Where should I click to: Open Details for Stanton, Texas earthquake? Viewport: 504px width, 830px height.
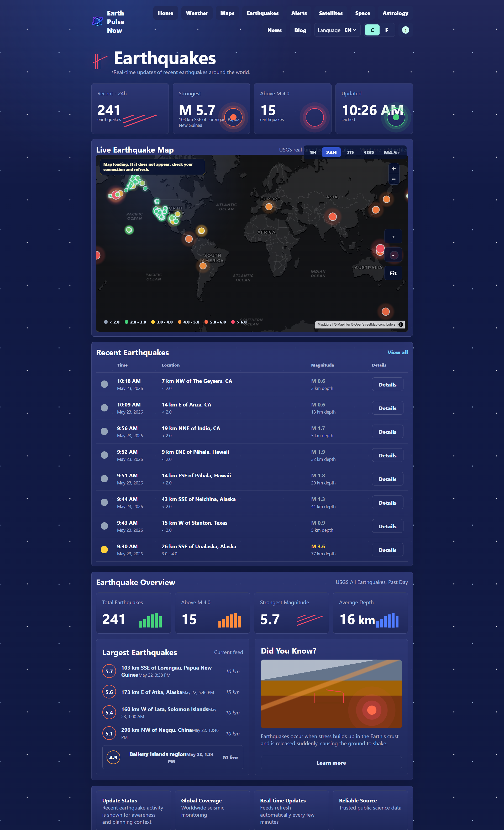(x=387, y=526)
